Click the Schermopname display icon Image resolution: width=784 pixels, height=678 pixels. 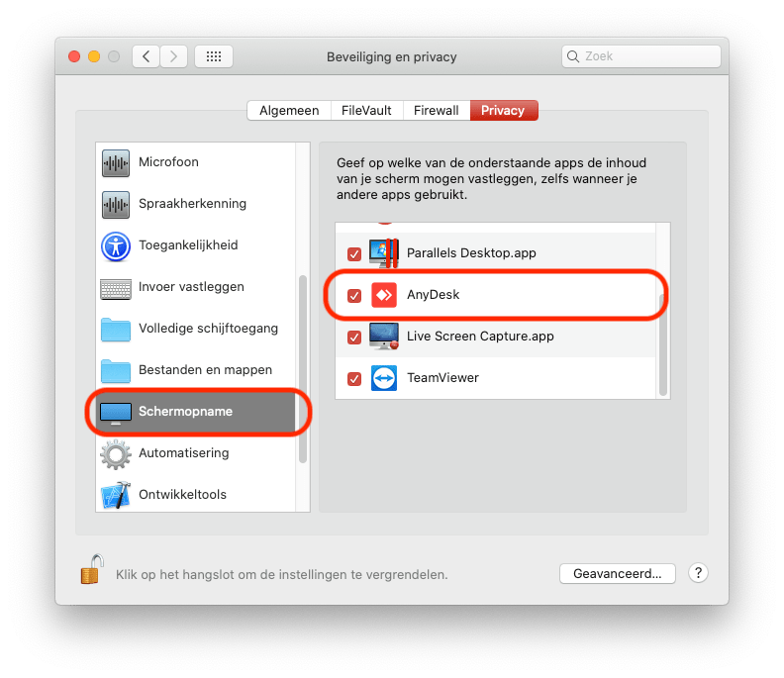116,413
